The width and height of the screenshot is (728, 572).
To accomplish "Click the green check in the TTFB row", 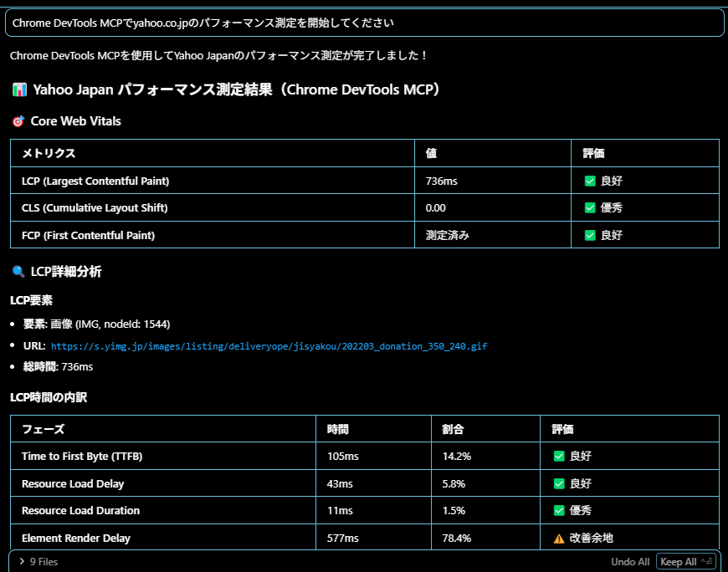I will click(559, 456).
